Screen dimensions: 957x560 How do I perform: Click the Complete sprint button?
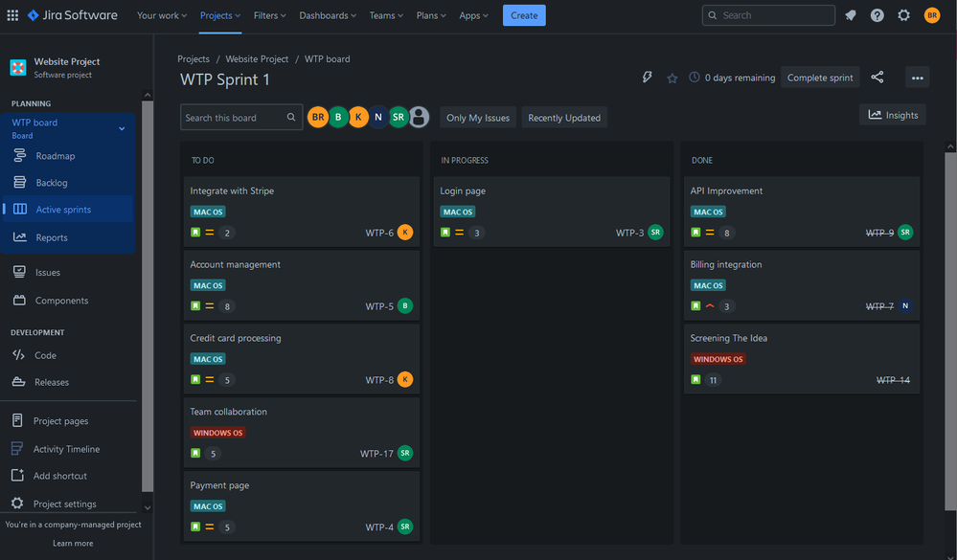tap(819, 77)
